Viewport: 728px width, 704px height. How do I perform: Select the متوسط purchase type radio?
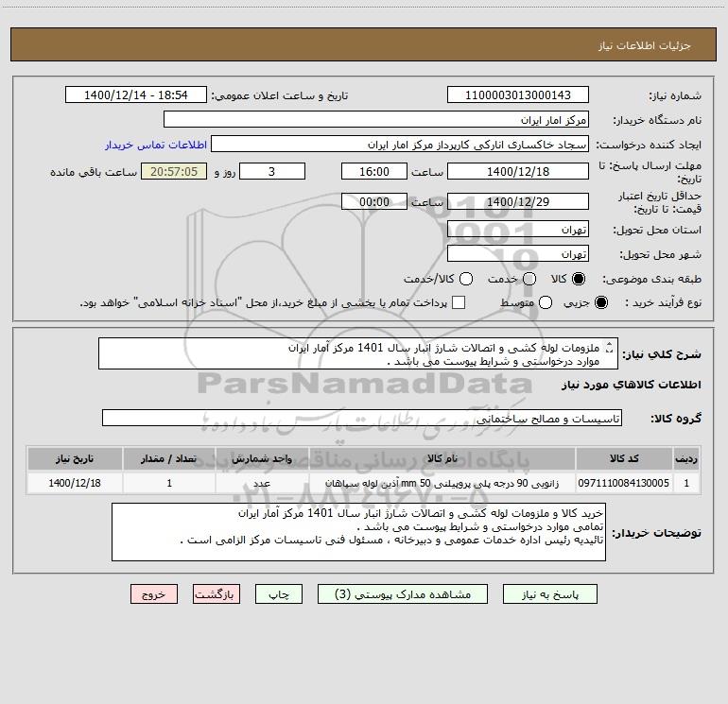tap(546, 302)
